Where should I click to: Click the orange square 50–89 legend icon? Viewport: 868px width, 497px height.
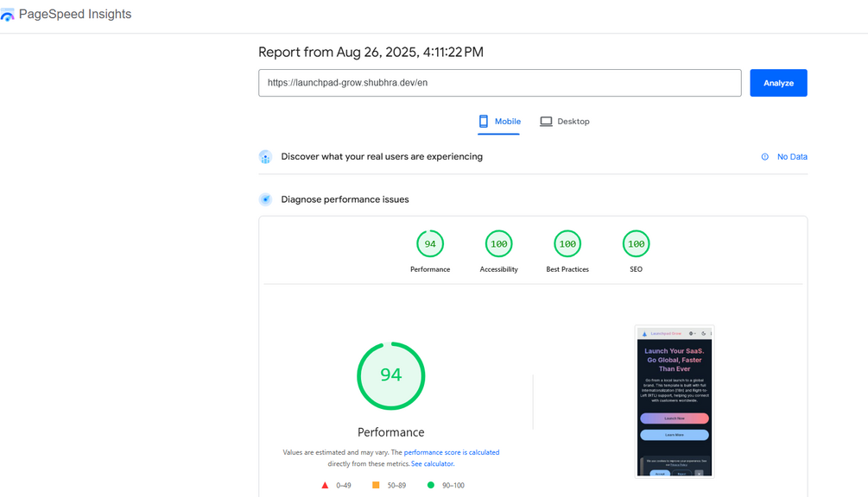[376, 486]
